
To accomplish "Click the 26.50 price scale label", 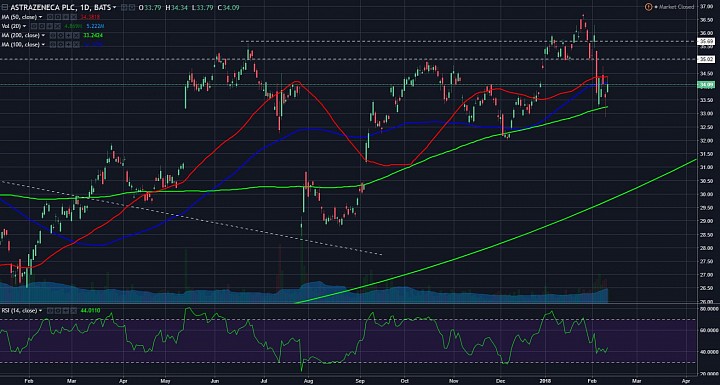I will point(706,289).
